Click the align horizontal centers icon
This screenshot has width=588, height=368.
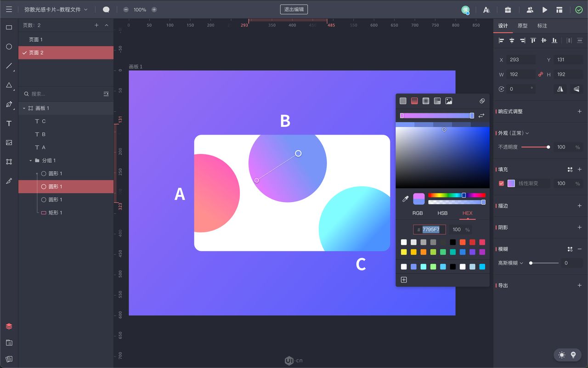click(512, 40)
